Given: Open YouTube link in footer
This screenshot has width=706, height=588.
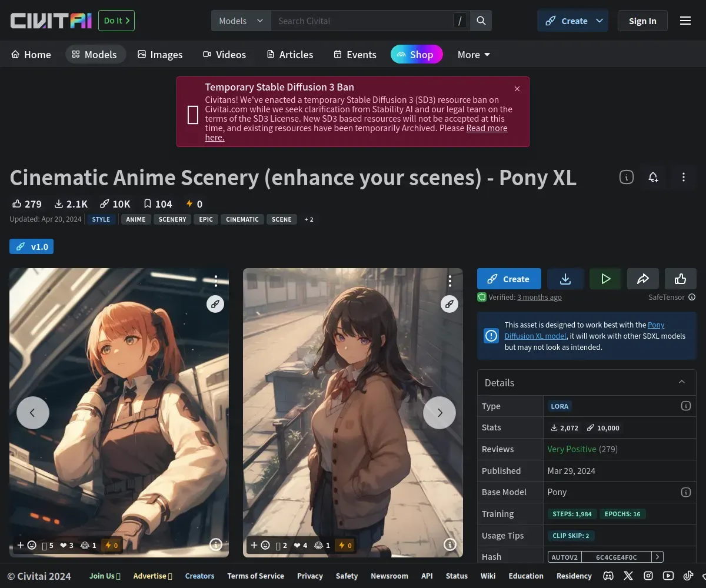Looking at the screenshot, I should tap(668, 576).
